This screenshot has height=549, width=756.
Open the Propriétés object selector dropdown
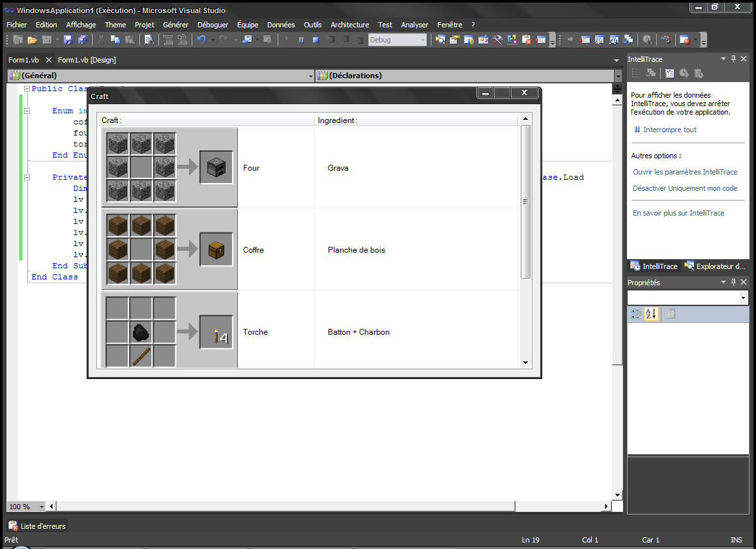[x=743, y=298]
